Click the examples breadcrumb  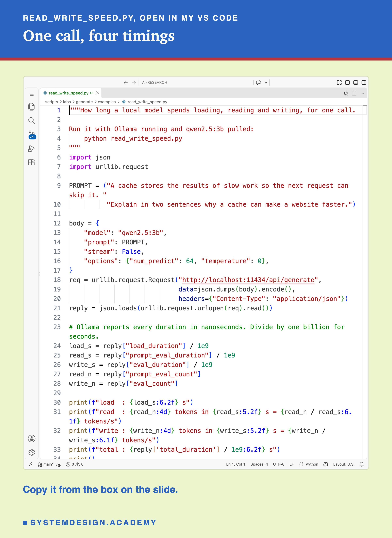pos(107,102)
